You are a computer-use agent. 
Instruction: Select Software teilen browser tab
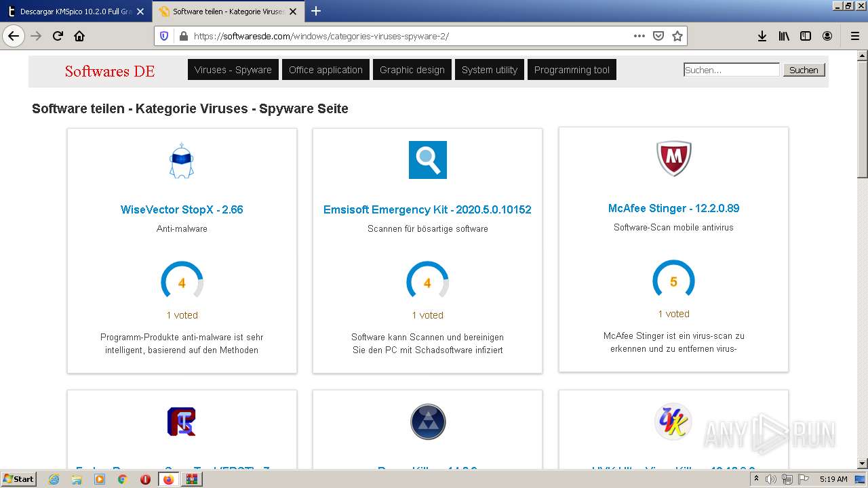click(x=228, y=12)
